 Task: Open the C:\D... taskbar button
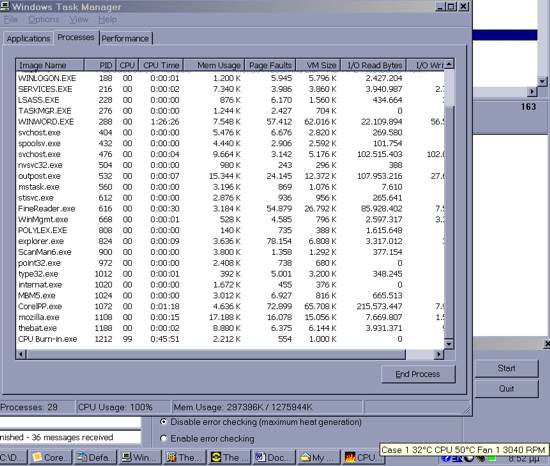tap(13, 457)
